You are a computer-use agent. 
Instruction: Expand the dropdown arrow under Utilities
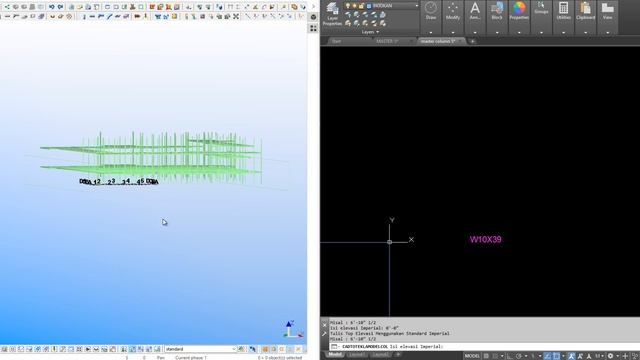click(x=563, y=32)
